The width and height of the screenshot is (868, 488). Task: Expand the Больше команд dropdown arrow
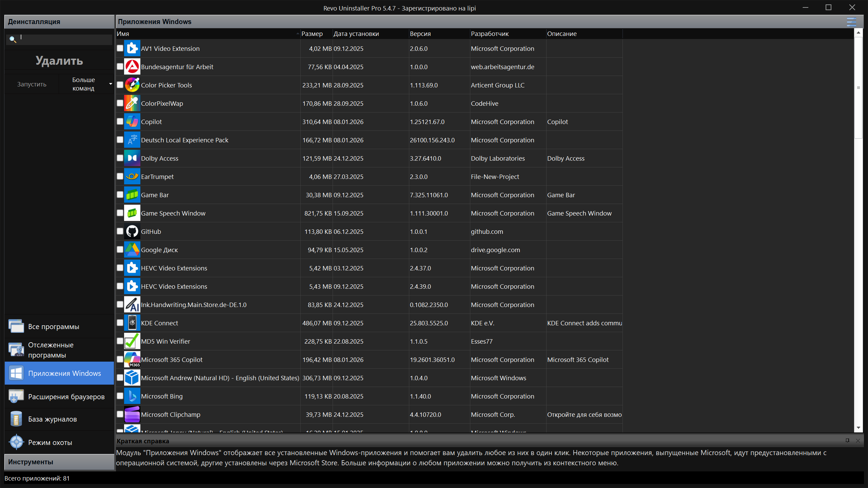click(x=111, y=84)
